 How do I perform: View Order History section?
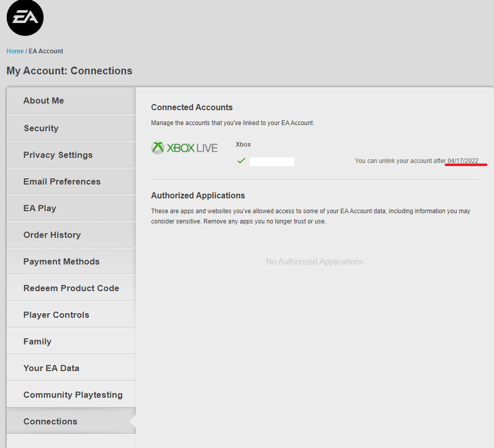tap(52, 235)
